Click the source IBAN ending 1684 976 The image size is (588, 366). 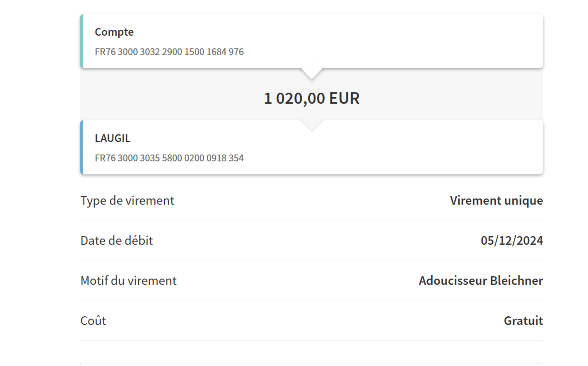click(x=169, y=52)
